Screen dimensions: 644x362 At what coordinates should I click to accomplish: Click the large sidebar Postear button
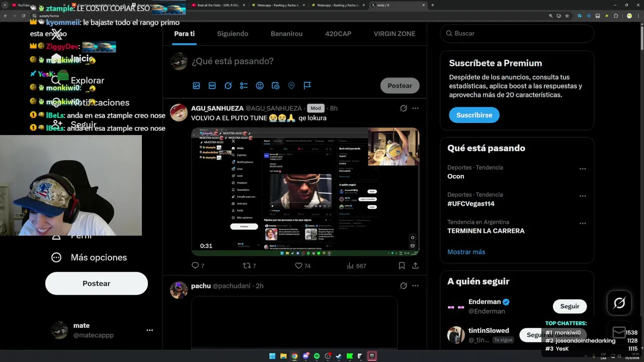[97, 284]
